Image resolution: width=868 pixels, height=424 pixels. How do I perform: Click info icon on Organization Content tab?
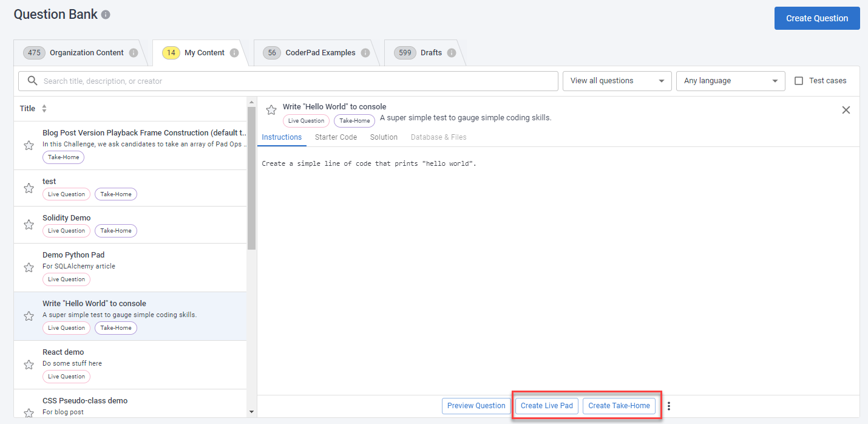pos(134,53)
